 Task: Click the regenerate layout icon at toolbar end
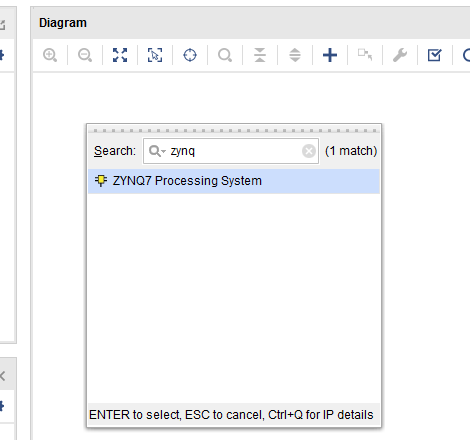coord(466,55)
